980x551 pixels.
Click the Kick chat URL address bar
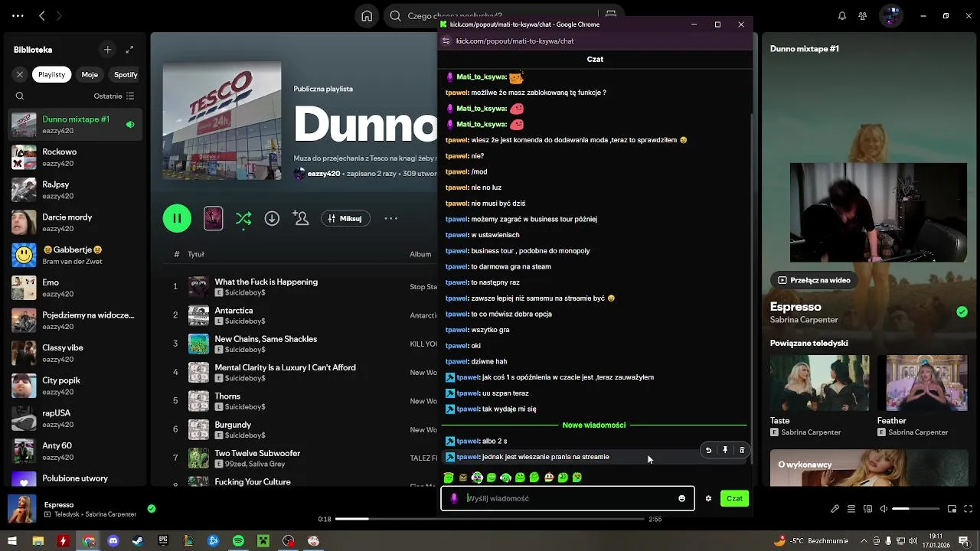coord(514,41)
